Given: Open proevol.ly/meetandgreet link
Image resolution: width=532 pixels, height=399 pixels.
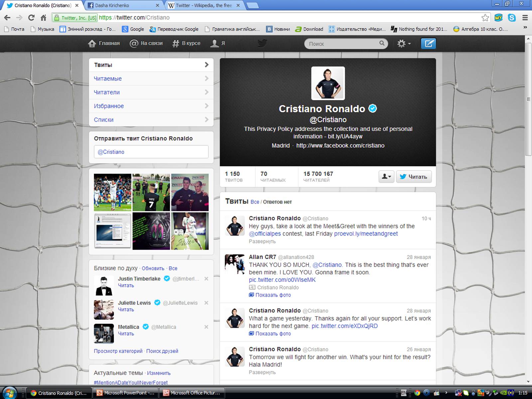Looking at the screenshot, I should point(366,233).
